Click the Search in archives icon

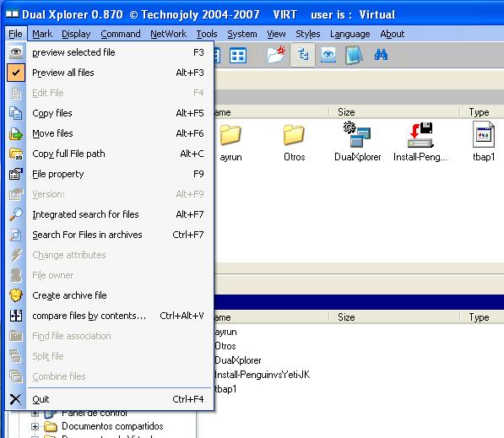(x=16, y=235)
